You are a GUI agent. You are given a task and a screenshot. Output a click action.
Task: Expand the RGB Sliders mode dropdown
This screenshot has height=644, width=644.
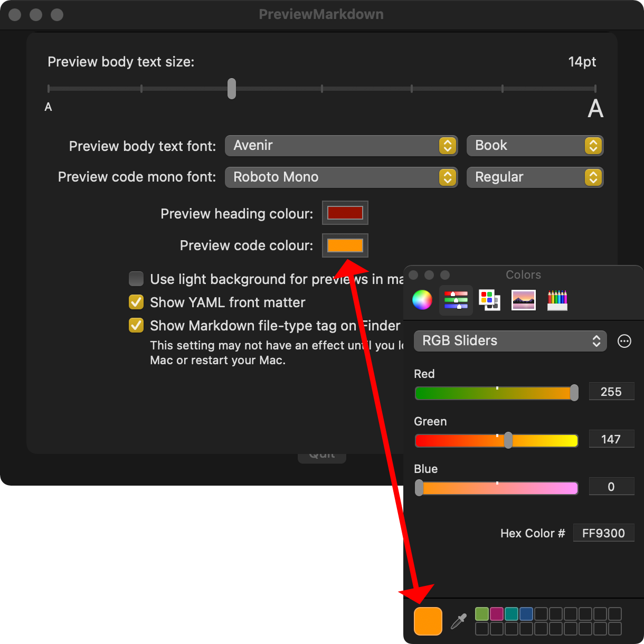[x=510, y=341]
